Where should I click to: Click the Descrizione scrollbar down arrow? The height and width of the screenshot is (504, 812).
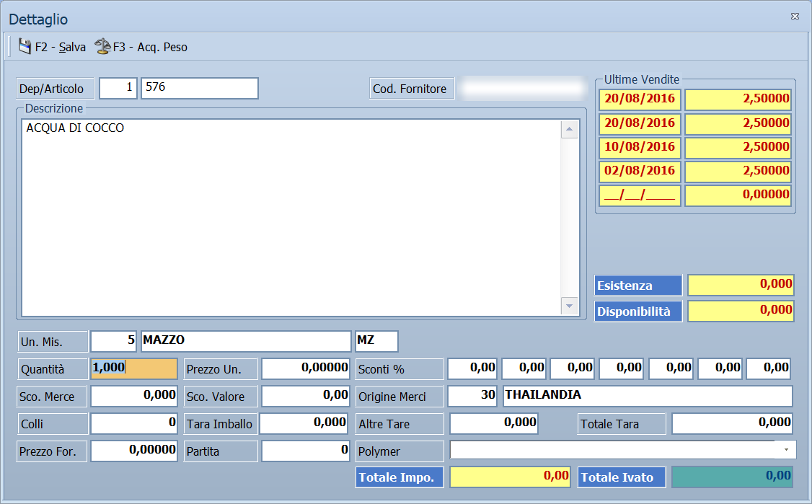point(569,306)
